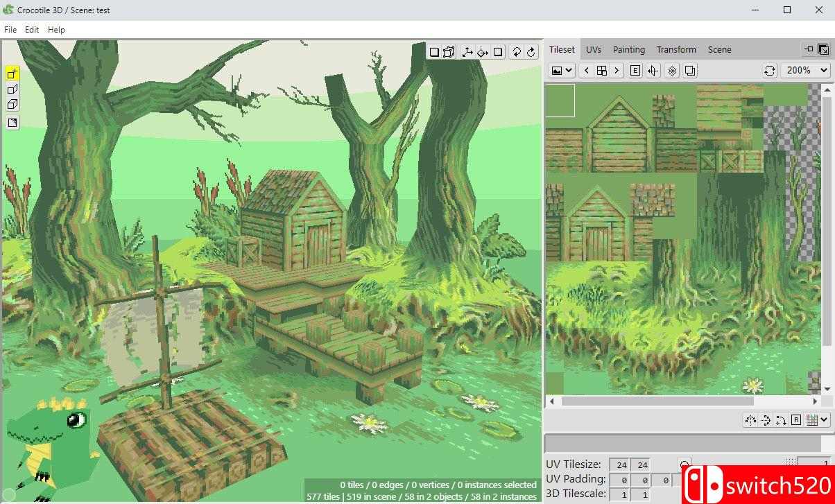This screenshot has height=504, width=835.
Task: Expand the grid display options chevron
Action: [x=824, y=420]
